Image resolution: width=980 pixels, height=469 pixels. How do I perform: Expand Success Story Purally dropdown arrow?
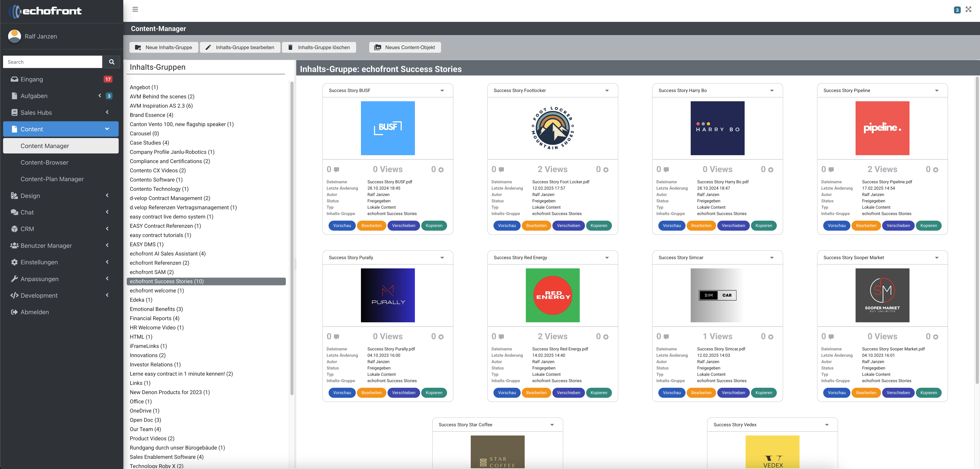tap(442, 258)
